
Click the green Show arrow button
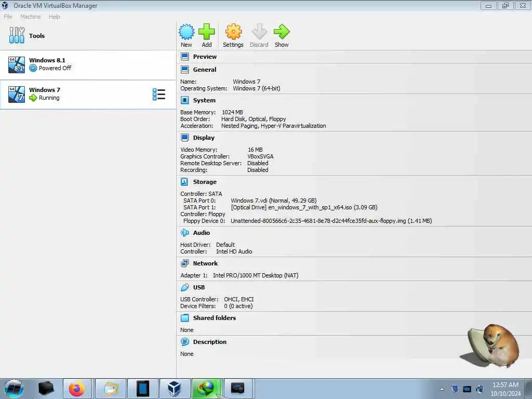coord(282,32)
